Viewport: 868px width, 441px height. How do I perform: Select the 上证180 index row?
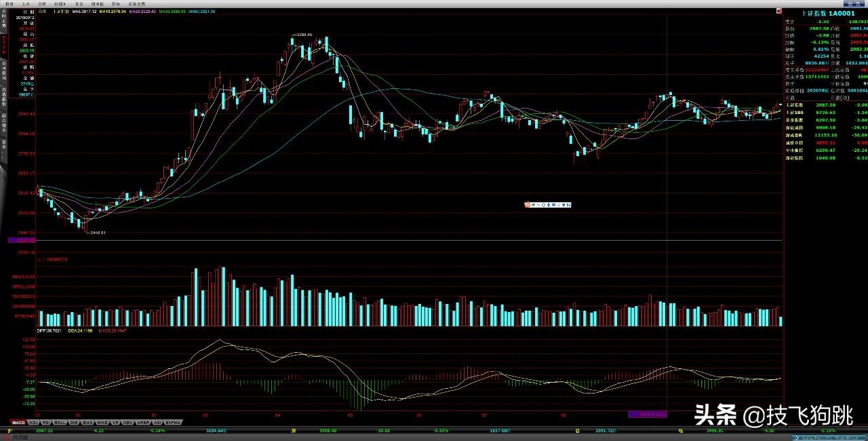pyautogui.click(x=826, y=112)
